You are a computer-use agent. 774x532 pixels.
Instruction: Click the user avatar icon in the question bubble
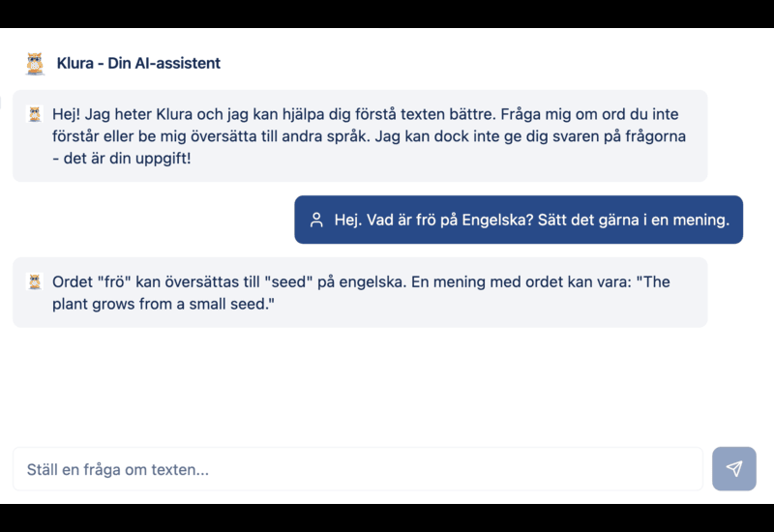point(315,220)
